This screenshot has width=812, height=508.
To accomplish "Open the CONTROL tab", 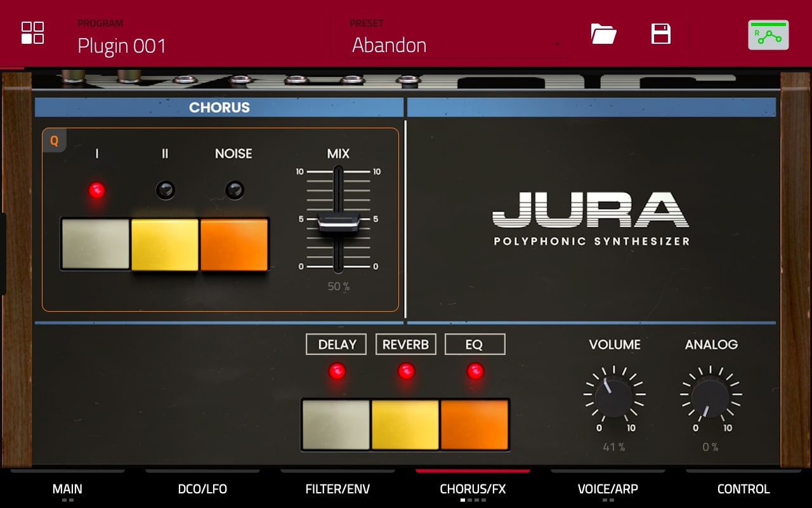I will pos(743,489).
